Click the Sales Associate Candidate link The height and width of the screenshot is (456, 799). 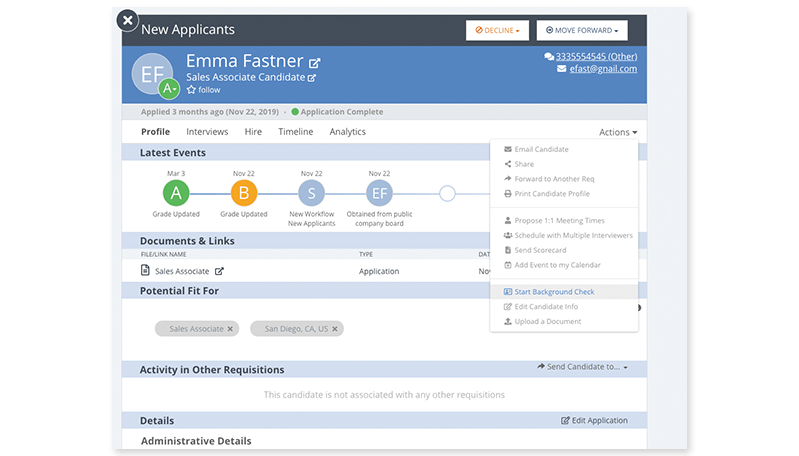pyautogui.click(x=246, y=77)
